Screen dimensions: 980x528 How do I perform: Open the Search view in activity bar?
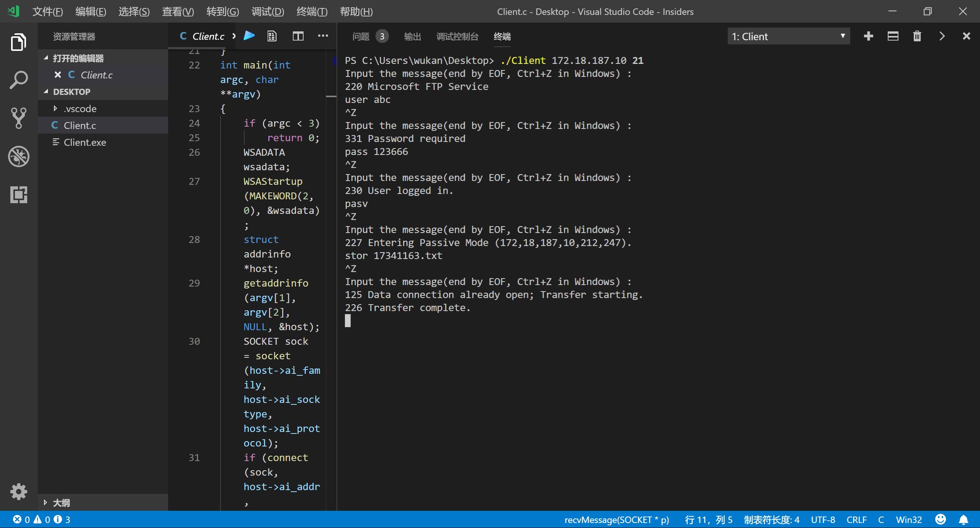pos(18,80)
